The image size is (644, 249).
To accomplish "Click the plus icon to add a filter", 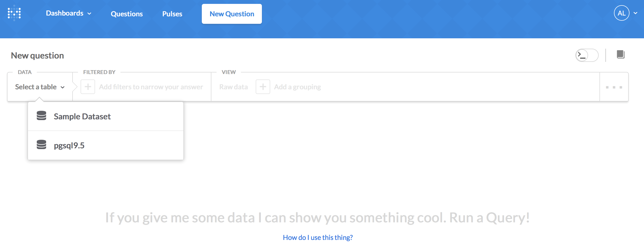I will [x=88, y=87].
